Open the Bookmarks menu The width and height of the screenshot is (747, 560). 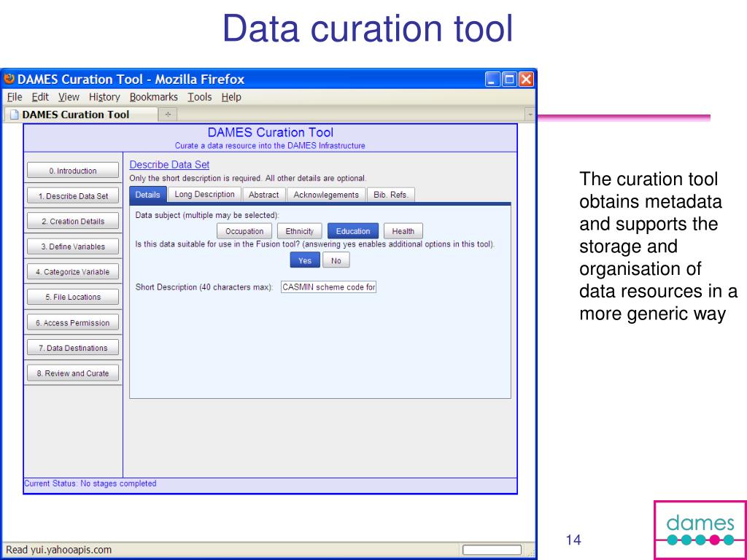click(153, 97)
